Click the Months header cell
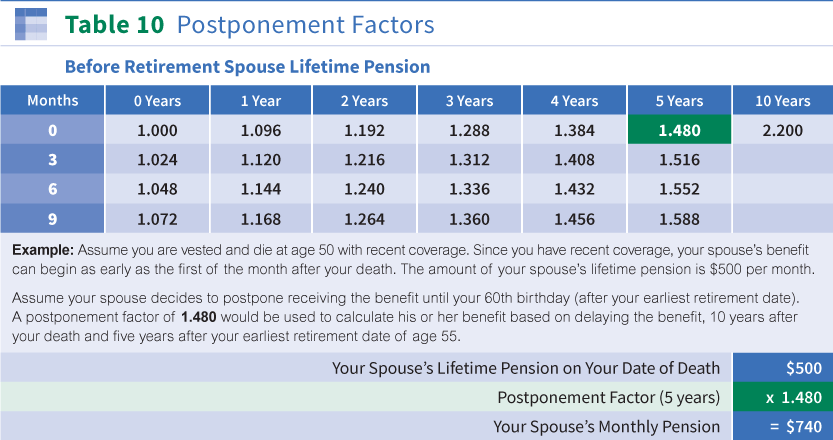 pos(52,101)
